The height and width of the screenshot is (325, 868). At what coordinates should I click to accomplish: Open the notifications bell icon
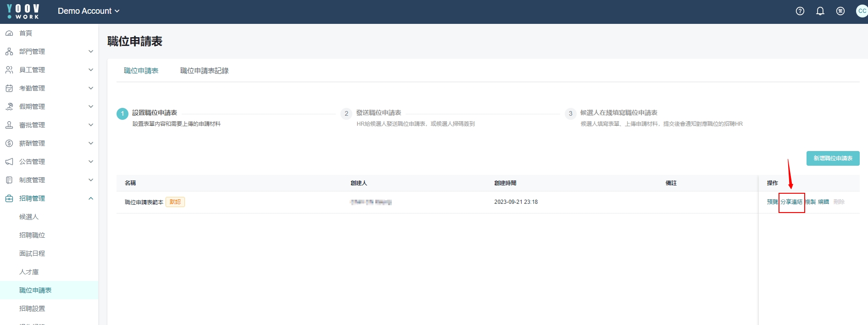pyautogui.click(x=820, y=11)
